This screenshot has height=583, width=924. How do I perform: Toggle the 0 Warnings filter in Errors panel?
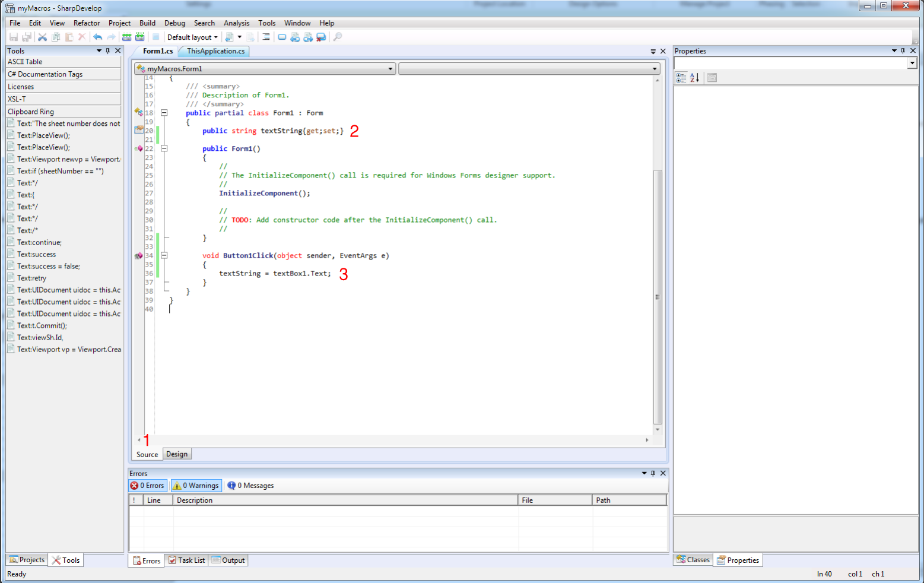pyautogui.click(x=195, y=485)
